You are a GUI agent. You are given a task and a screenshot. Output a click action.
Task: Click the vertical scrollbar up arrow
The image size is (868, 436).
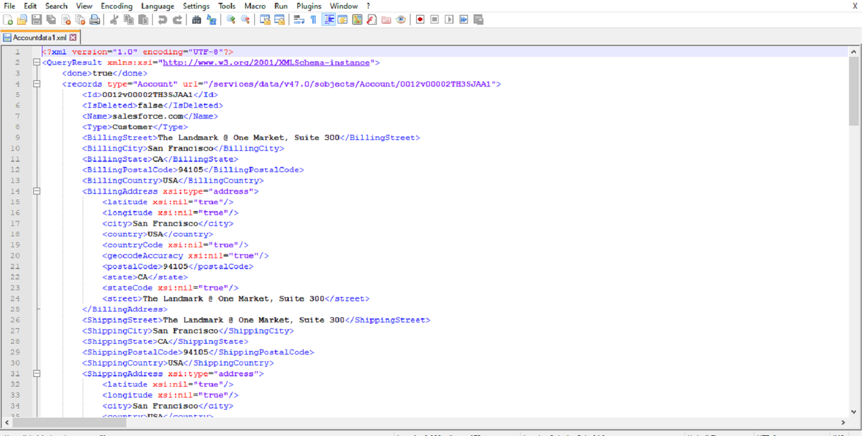point(854,52)
